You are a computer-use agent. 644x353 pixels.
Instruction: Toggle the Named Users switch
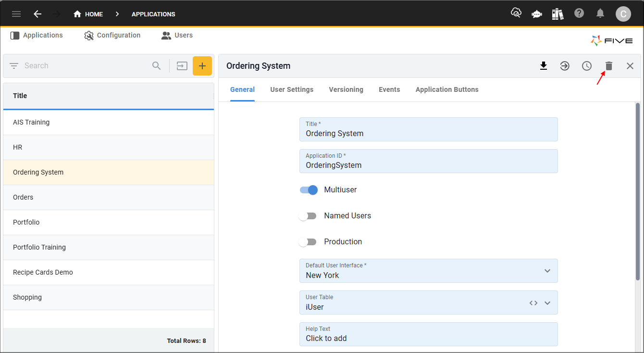[x=308, y=216]
